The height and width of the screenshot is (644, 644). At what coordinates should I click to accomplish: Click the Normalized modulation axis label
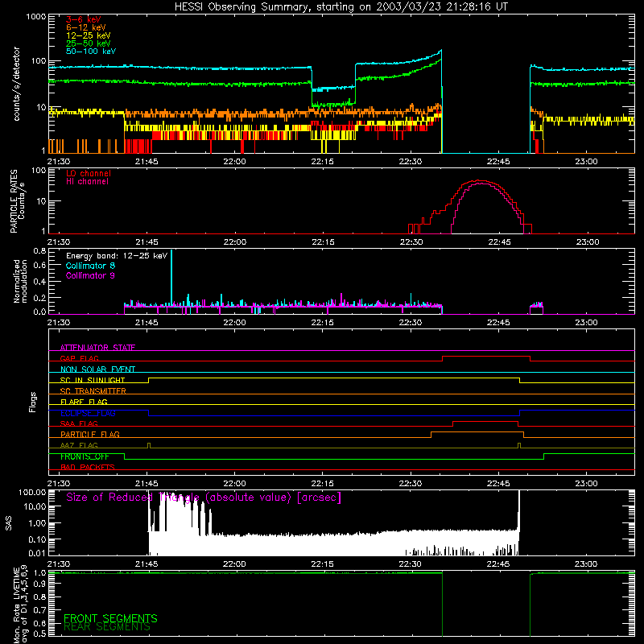tap(20, 281)
